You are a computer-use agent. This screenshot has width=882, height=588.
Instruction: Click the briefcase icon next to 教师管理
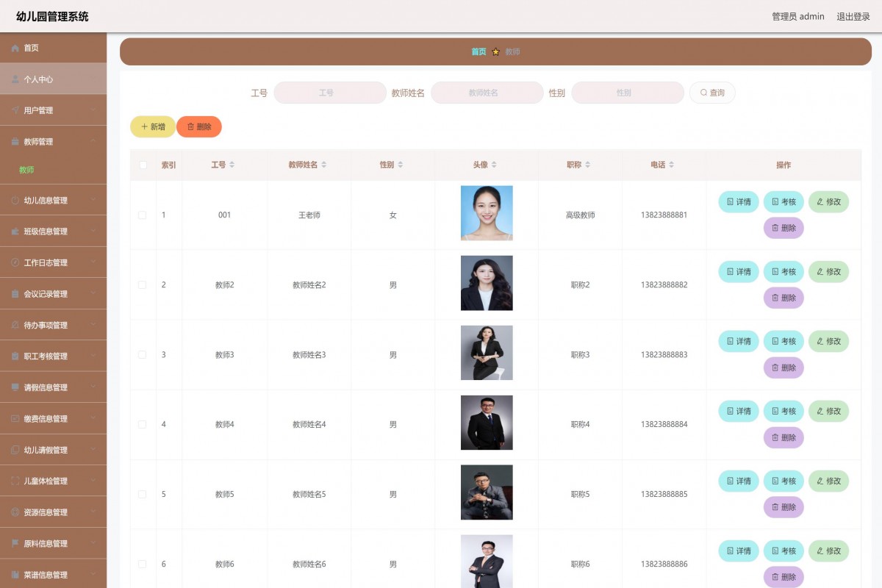click(x=15, y=142)
